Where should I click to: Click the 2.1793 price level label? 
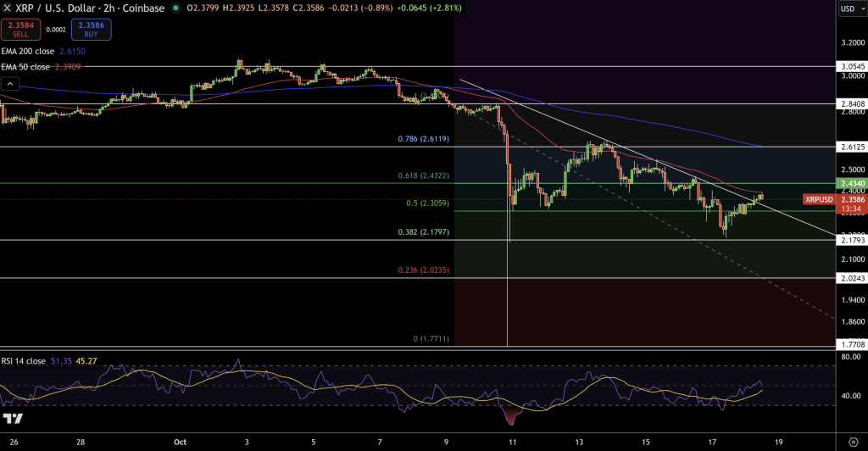click(849, 241)
